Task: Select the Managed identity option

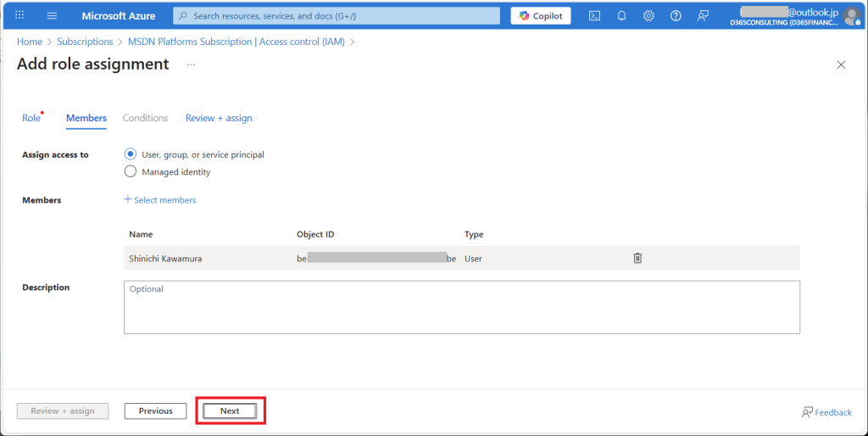Action: click(131, 171)
